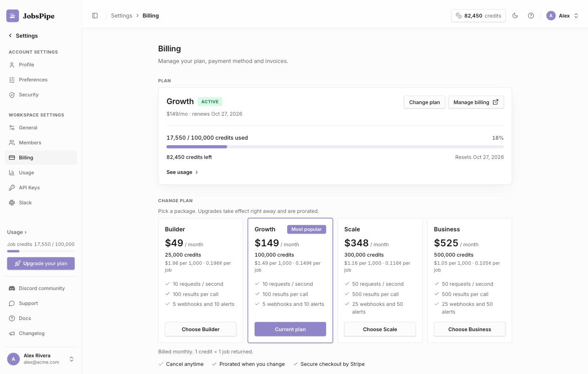Click the sidebar Job credits progress bar

[x=41, y=251]
